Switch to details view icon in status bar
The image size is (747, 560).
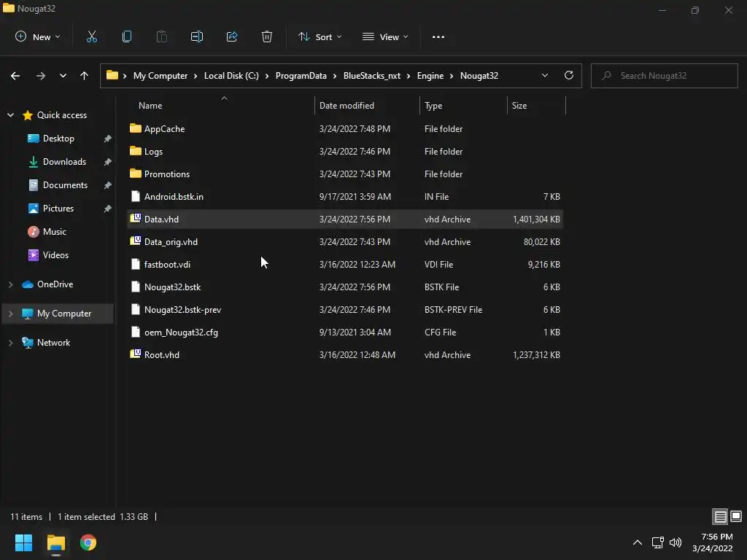720,516
